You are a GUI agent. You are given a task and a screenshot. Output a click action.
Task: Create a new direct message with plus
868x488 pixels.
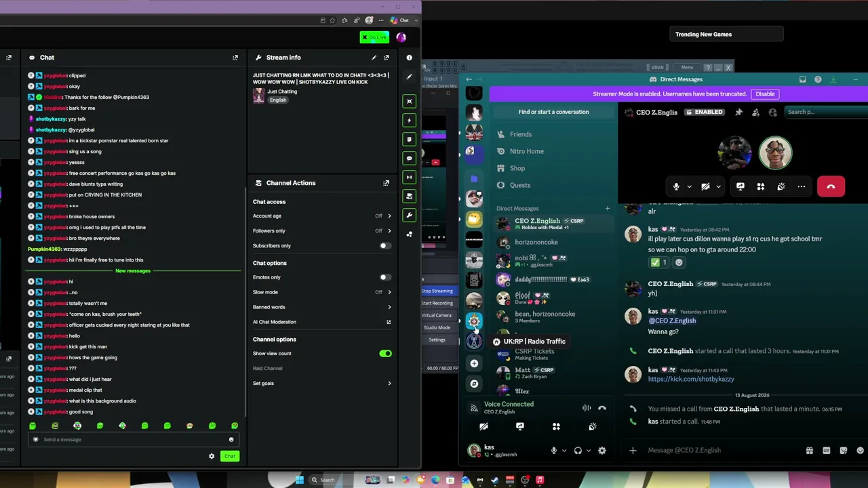[x=608, y=209]
